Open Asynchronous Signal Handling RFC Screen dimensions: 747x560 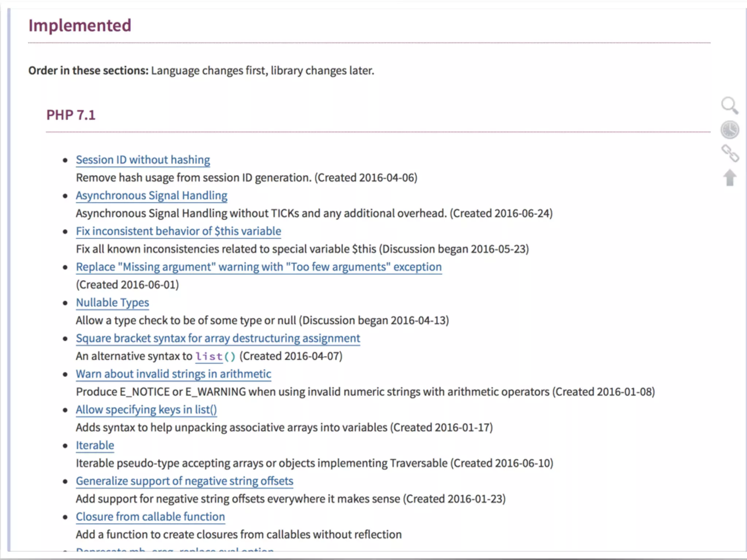[x=151, y=195]
